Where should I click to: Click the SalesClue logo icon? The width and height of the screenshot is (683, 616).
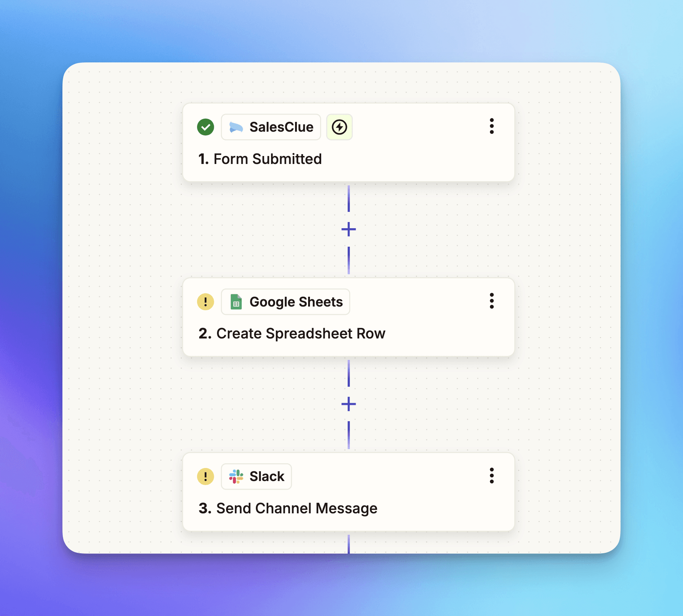(236, 127)
